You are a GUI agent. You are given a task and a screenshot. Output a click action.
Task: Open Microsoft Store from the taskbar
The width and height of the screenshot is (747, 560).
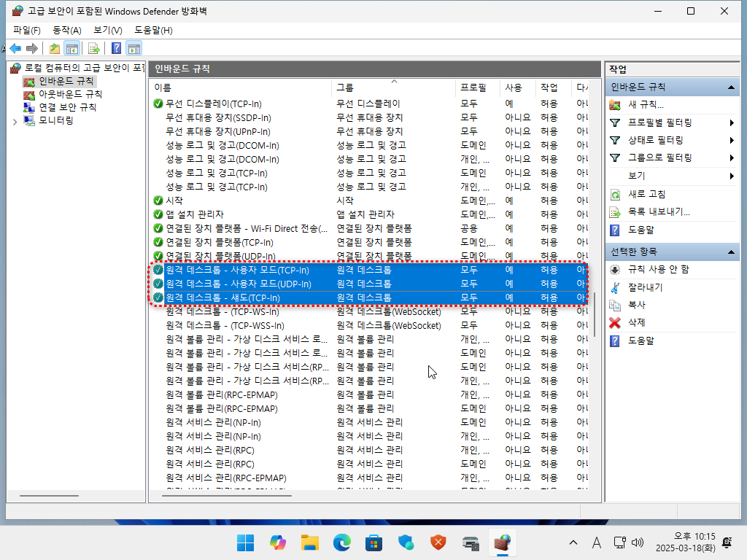[x=374, y=542]
